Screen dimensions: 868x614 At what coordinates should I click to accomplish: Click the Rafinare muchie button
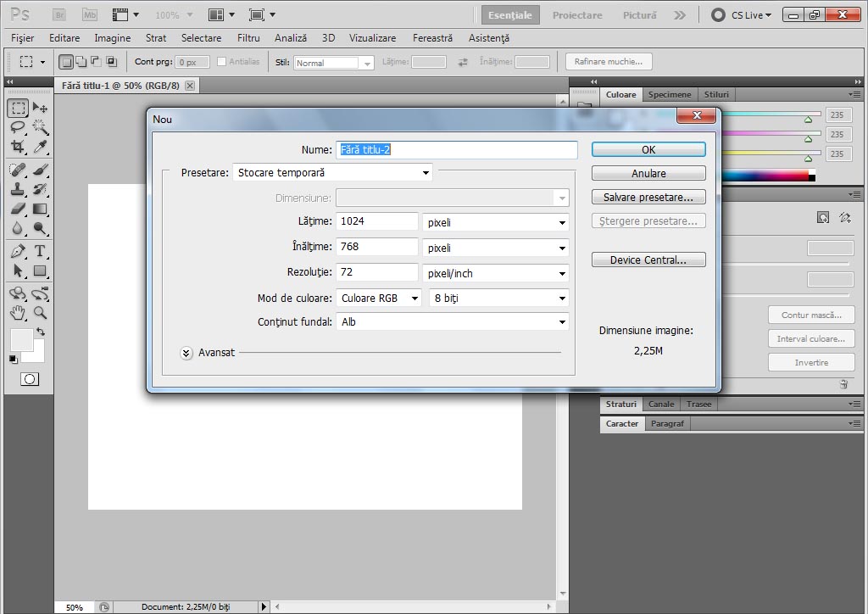(609, 61)
